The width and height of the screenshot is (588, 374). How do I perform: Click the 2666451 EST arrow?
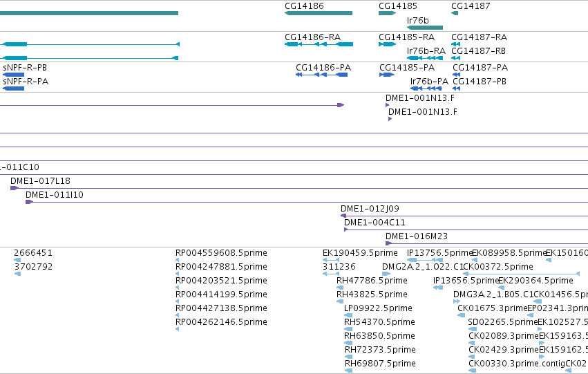(x=17, y=260)
